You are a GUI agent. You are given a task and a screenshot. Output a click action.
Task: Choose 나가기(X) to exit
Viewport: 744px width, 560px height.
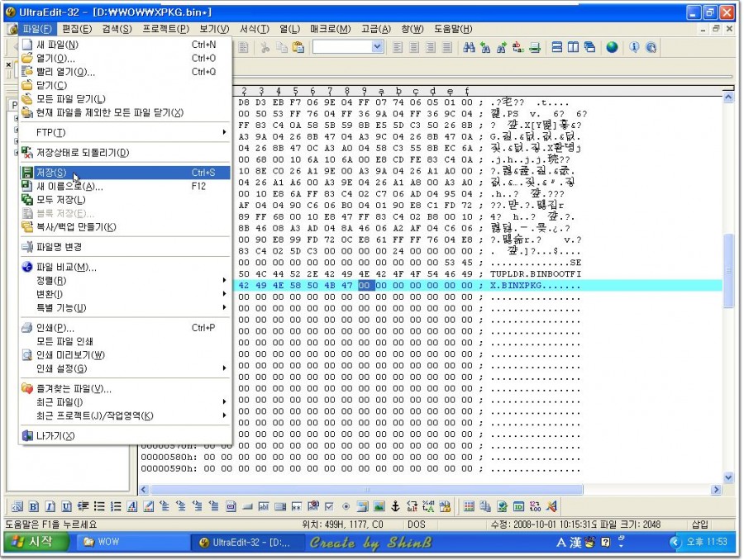click(x=126, y=436)
